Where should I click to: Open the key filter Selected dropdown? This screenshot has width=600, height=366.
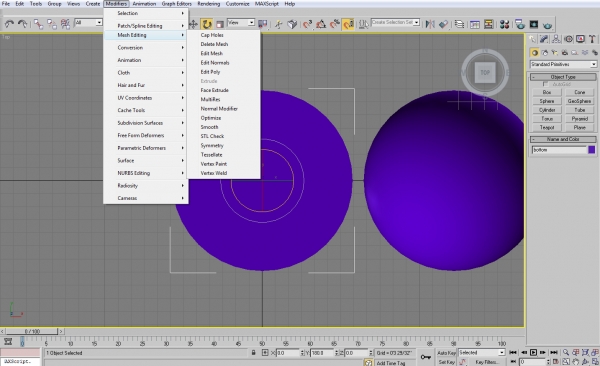481,353
